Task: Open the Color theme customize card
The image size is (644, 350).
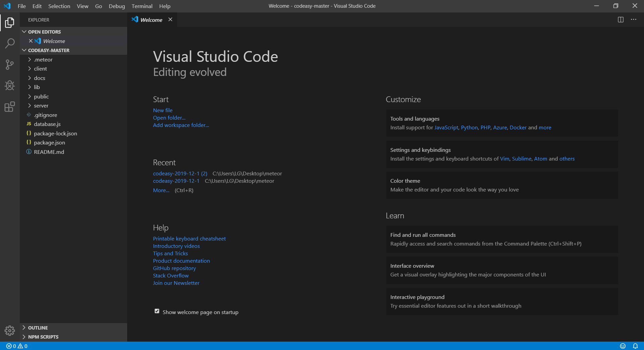Action: tap(502, 185)
